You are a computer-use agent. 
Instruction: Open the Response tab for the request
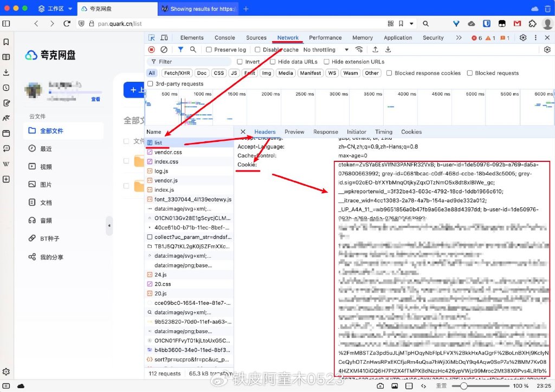326,131
